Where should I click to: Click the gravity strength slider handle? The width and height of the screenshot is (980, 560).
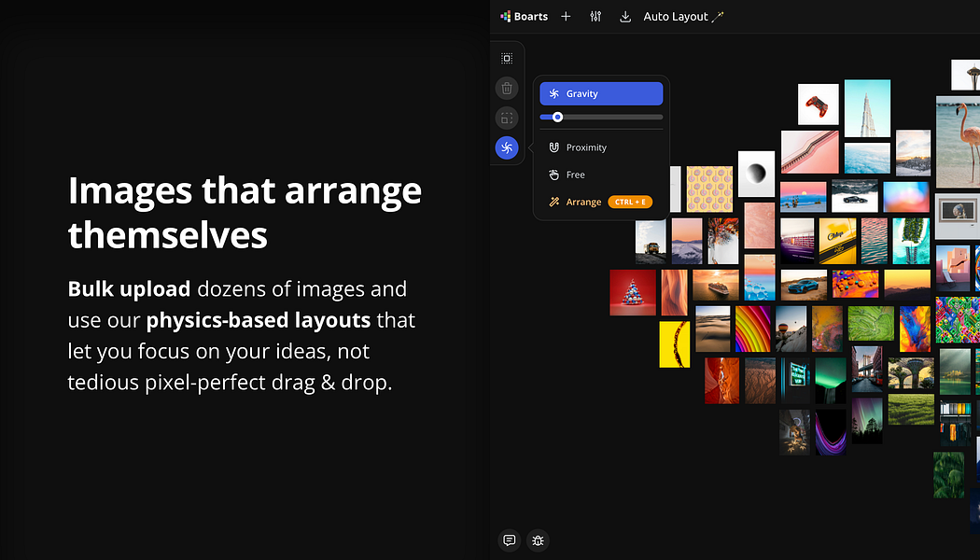tap(557, 117)
